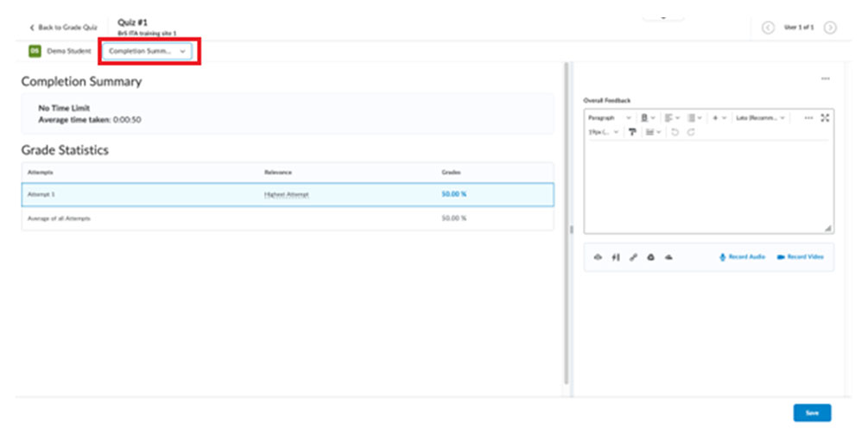Open the font family dropdown

tap(760, 117)
